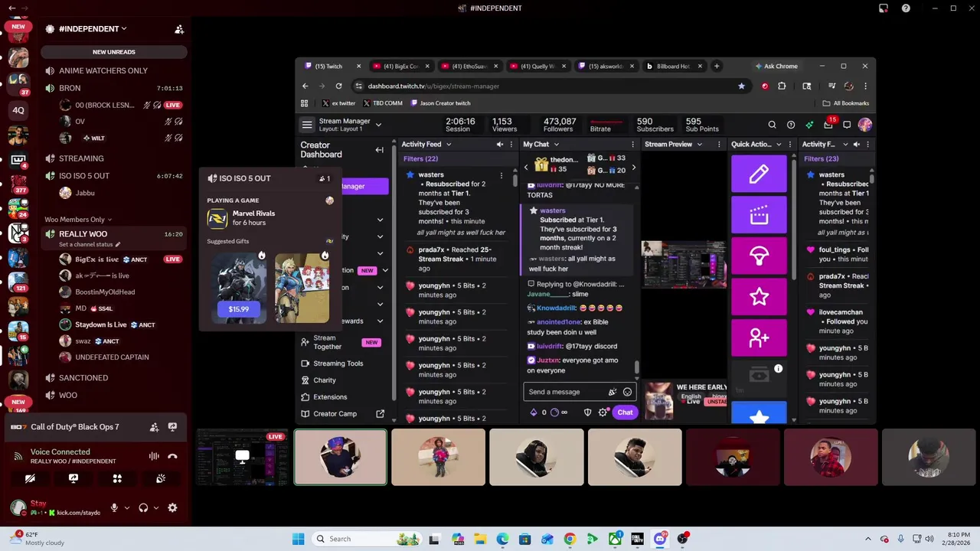
Task: Stream Call of Duty Black Ops 7 icon
Action: tap(172, 427)
